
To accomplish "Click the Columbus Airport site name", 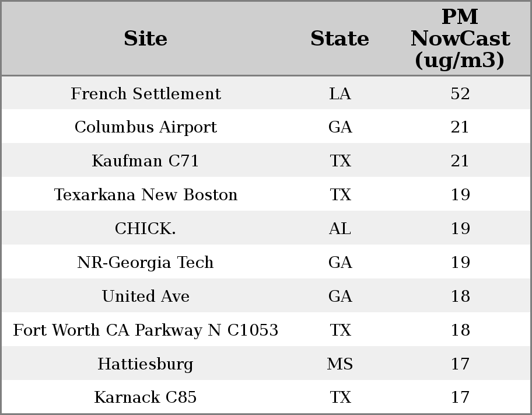I will pyautogui.click(x=146, y=127).
